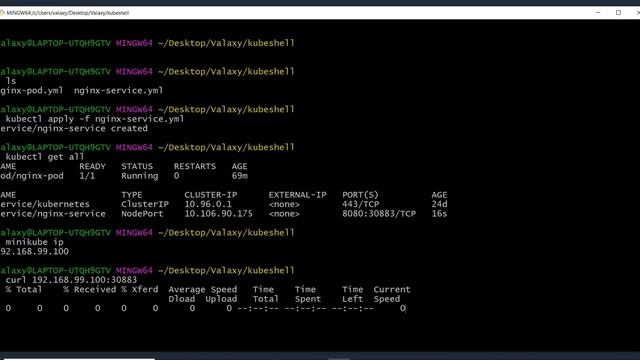Click 'ervice/nginx-service created' output line

pos(74,129)
